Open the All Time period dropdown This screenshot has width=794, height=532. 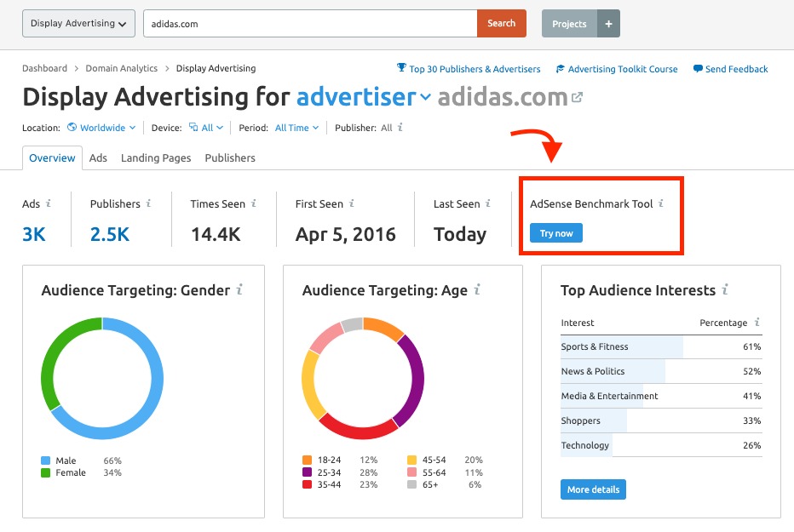[296, 128]
